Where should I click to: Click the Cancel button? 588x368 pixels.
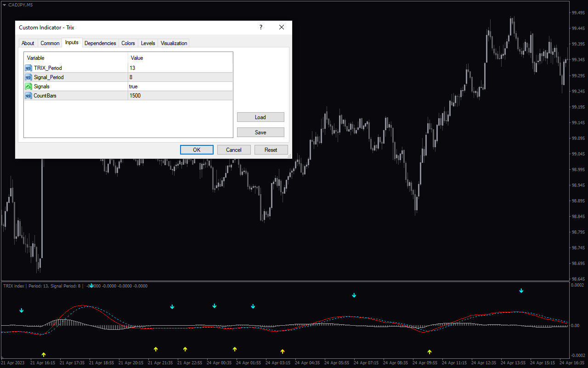[x=234, y=150]
